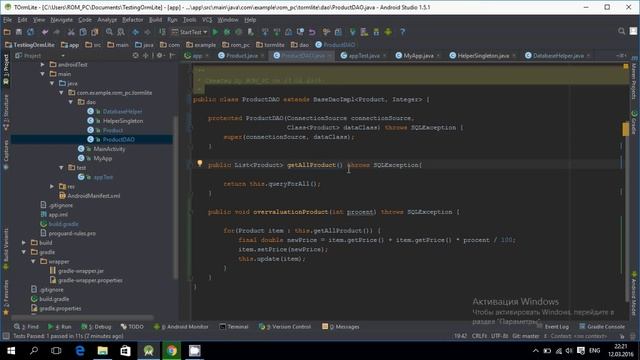Click the Debug bug icon in toolbar
The image size is (640, 360).
pyautogui.click(x=227, y=32)
